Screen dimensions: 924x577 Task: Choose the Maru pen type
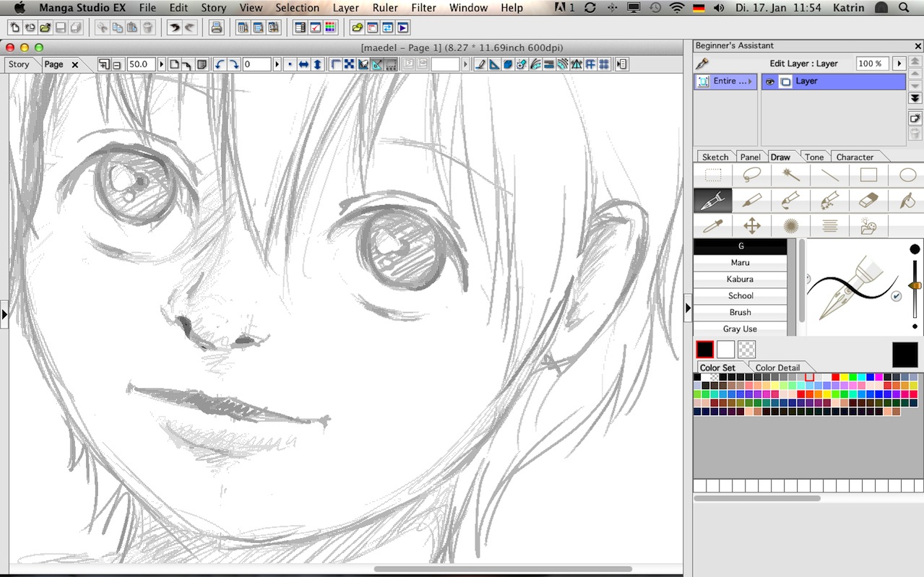(740, 263)
